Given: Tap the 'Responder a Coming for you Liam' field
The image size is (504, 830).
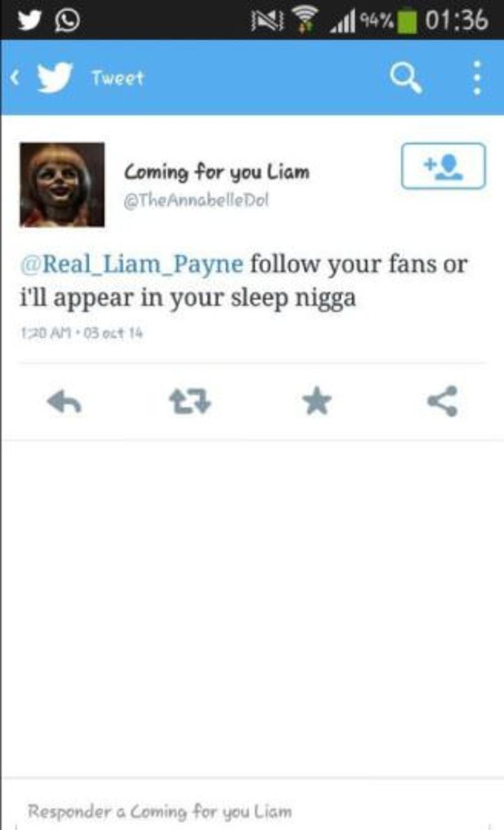Looking at the screenshot, I should [252, 810].
